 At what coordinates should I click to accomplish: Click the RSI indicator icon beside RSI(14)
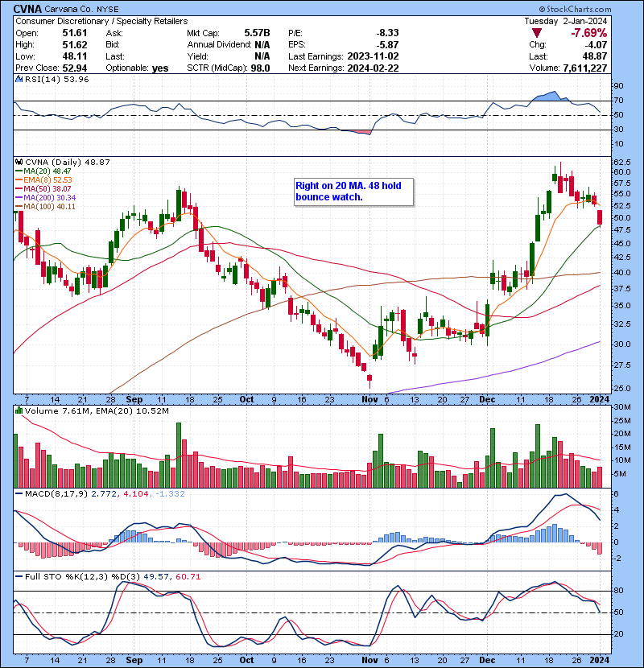click(19, 79)
